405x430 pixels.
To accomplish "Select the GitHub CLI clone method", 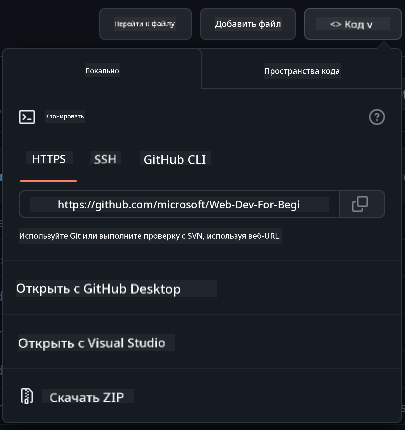I will pyautogui.click(x=175, y=159).
